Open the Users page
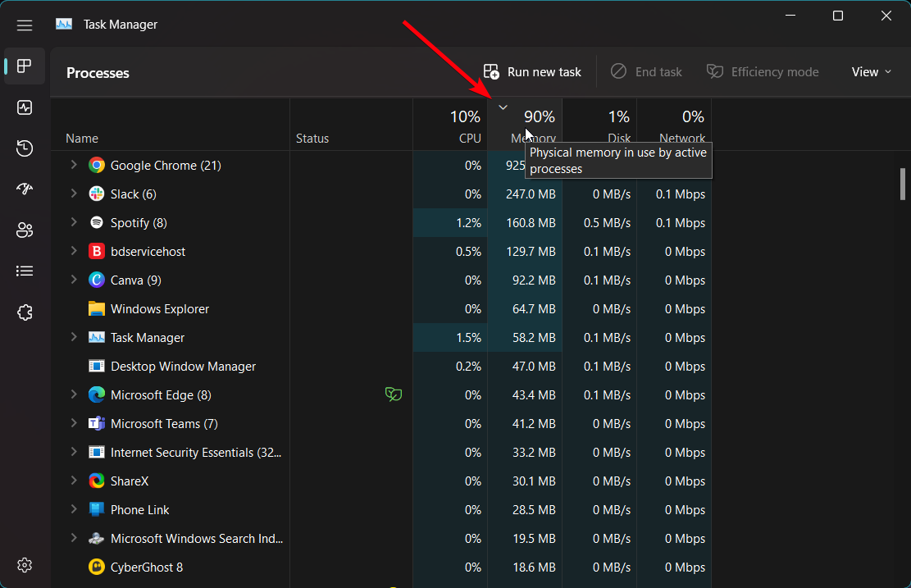911x588 pixels. pyautogui.click(x=25, y=230)
